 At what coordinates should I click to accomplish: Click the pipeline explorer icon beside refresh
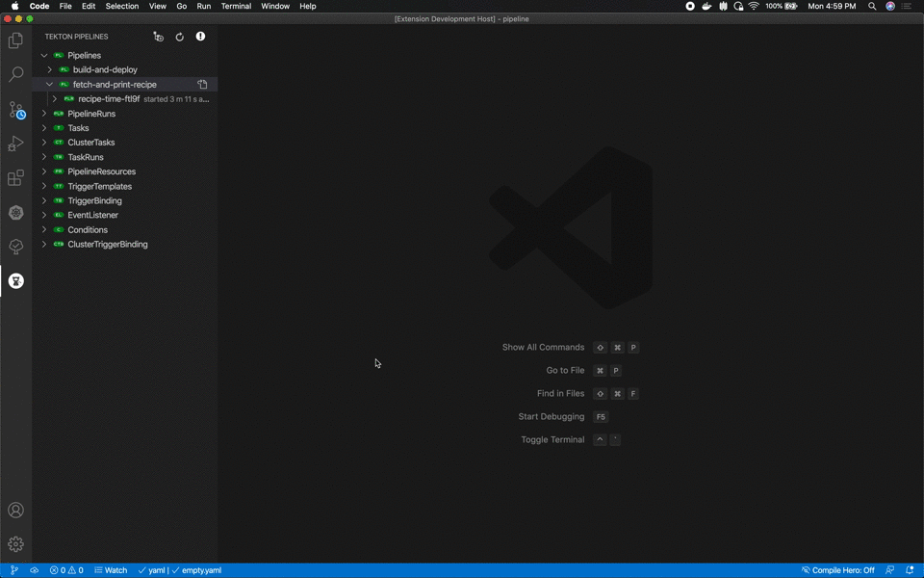(159, 37)
